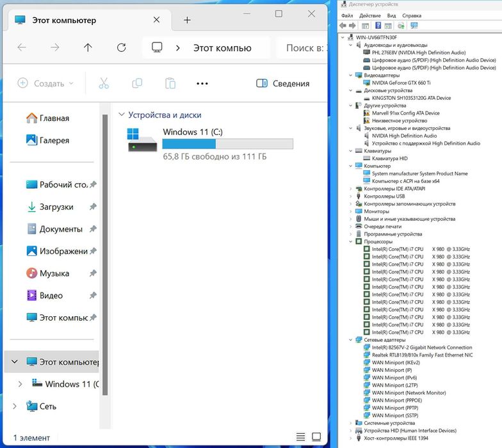Viewport: 502px width, 448px height.
Task: Click the Up arrow in Explorer
Action: (x=88, y=47)
